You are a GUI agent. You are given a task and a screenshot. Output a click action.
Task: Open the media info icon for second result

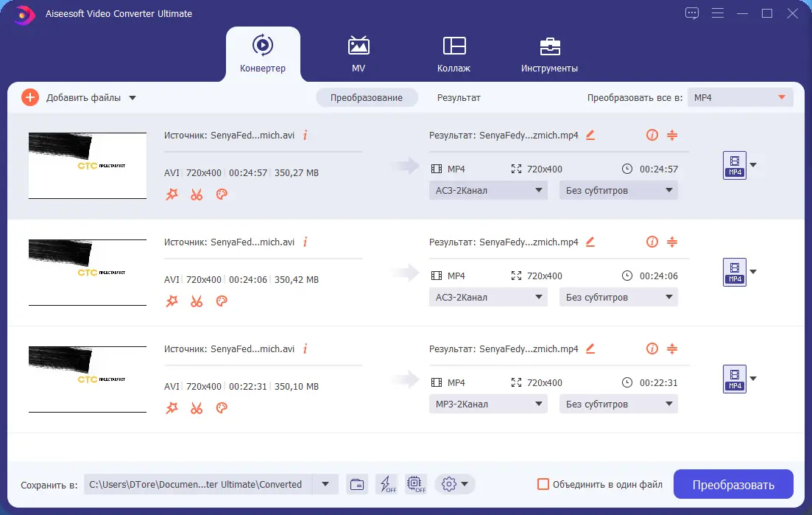[652, 242]
